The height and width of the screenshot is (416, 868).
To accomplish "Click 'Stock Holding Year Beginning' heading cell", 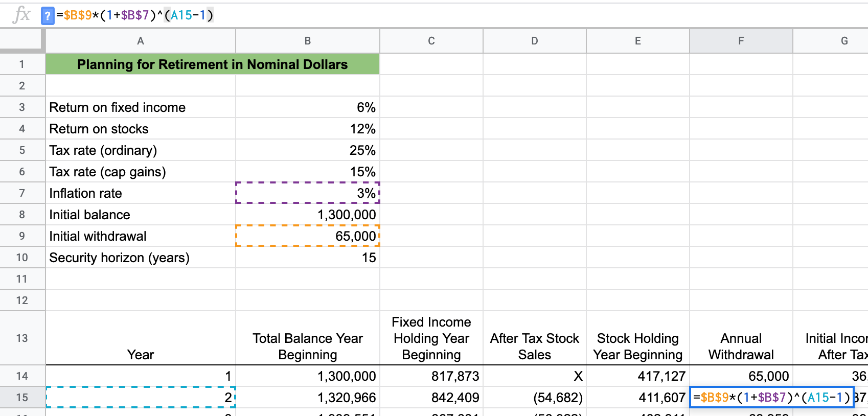I will click(638, 338).
